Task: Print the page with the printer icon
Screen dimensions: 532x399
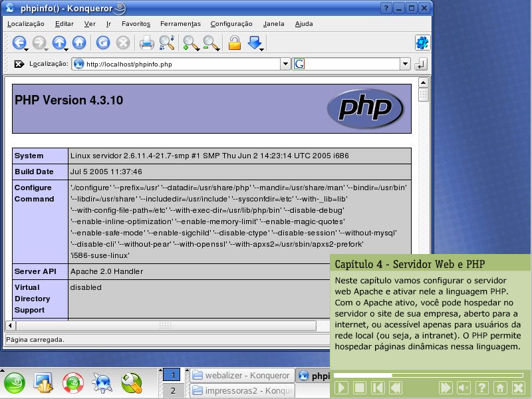Action: pos(146,43)
